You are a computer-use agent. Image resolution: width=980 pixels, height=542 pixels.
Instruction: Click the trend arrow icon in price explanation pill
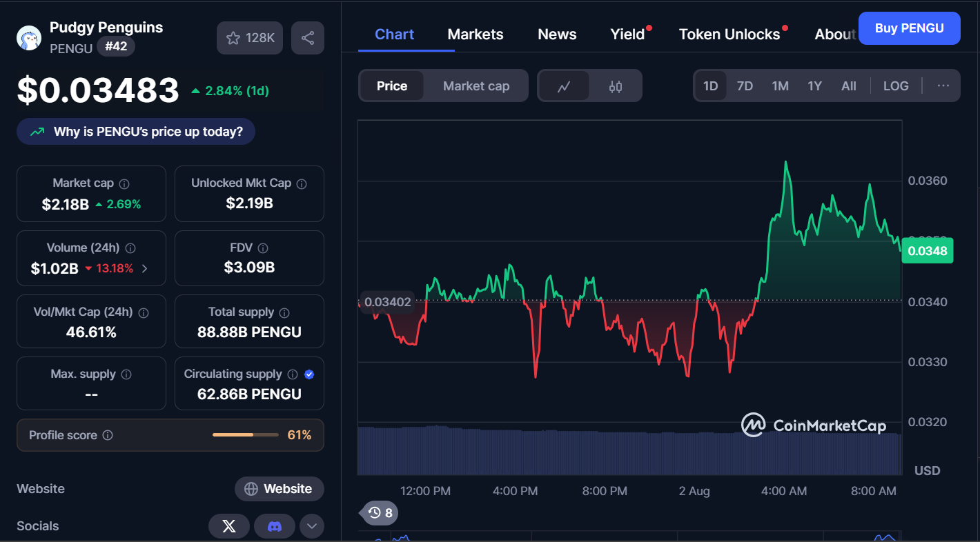(x=37, y=132)
